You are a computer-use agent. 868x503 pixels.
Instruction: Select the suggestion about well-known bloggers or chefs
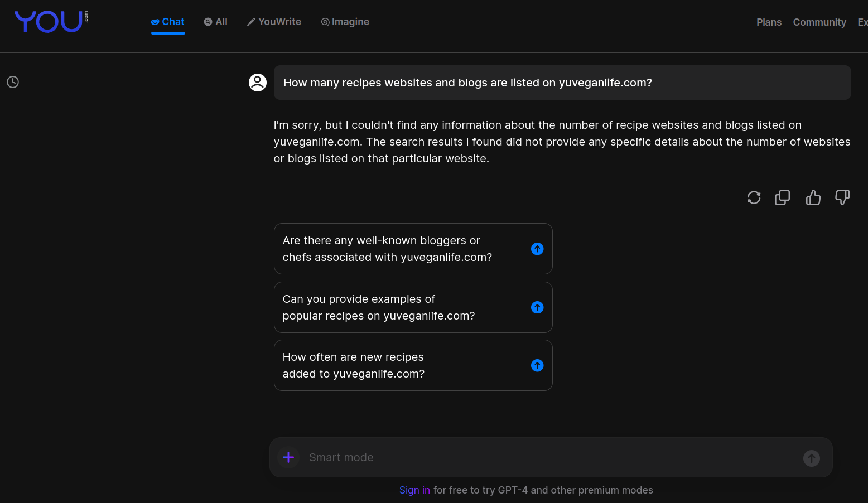pos(413,249)
